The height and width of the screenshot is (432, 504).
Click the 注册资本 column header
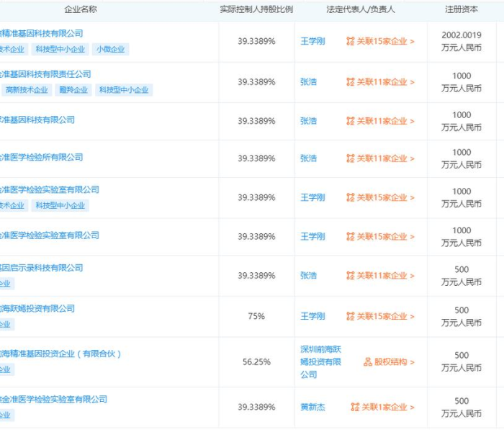[x=462, y=10]
